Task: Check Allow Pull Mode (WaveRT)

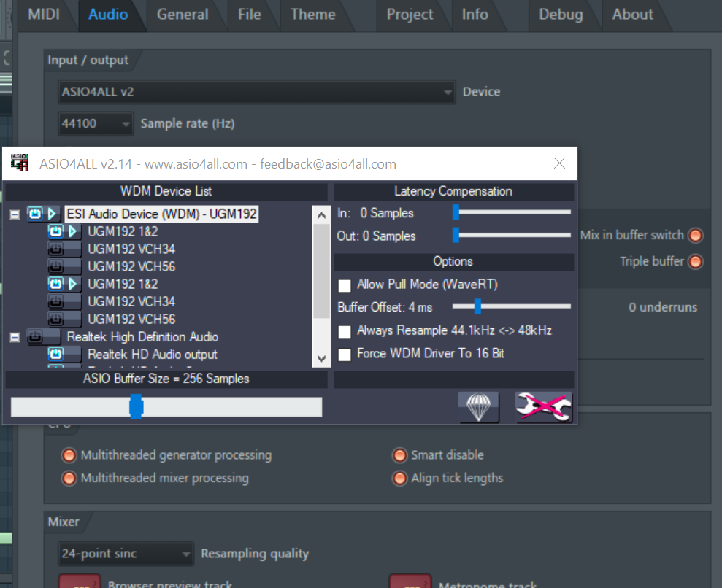Action: 345,285
